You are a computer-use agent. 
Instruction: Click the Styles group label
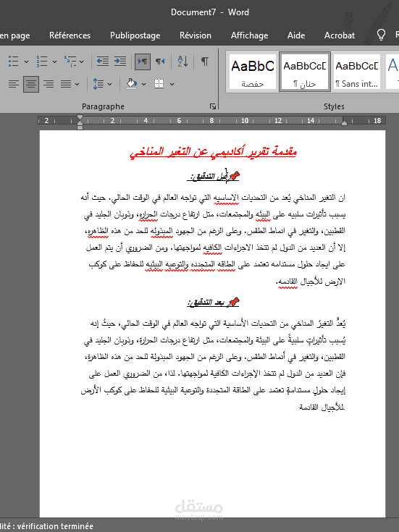334,106
